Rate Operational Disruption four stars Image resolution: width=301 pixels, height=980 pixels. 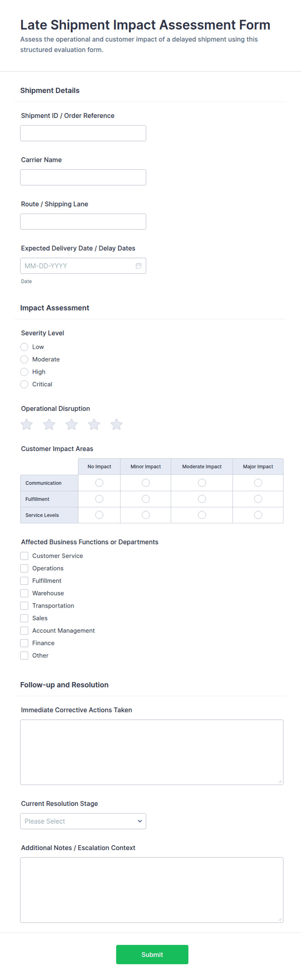94,424
